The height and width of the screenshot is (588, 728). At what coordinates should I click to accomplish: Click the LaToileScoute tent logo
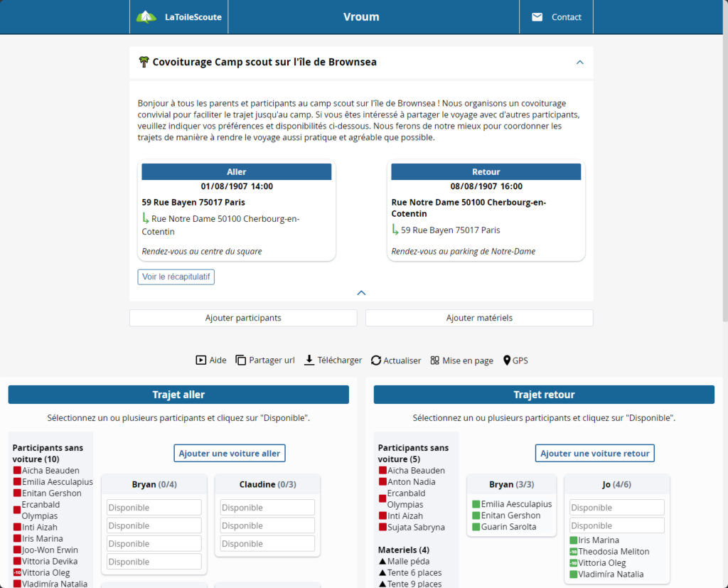point(146,17)
